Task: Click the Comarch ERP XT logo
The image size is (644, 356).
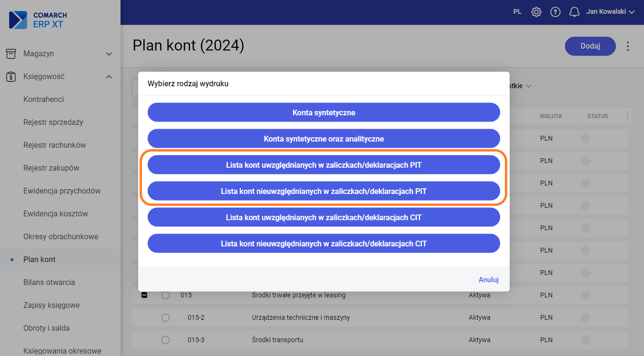Action: (x=38, y=20)
